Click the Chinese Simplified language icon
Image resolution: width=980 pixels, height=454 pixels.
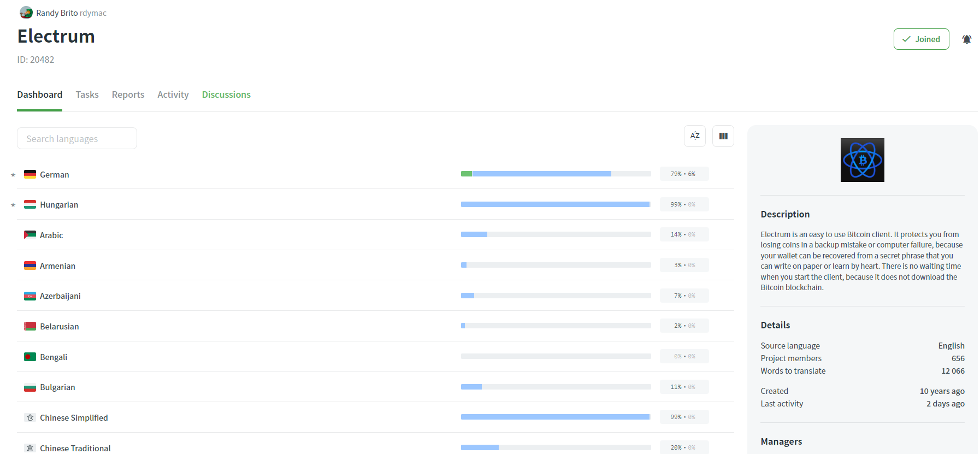pyautogui.click(x=30, y=417)
